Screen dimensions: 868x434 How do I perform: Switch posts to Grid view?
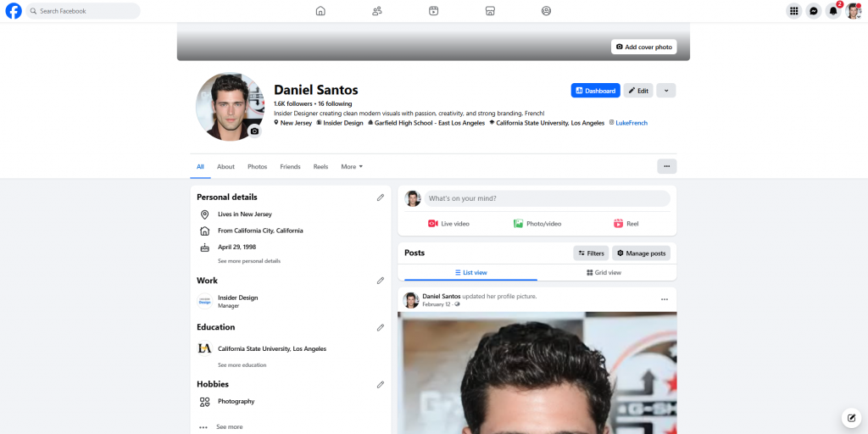click(604, 272)
